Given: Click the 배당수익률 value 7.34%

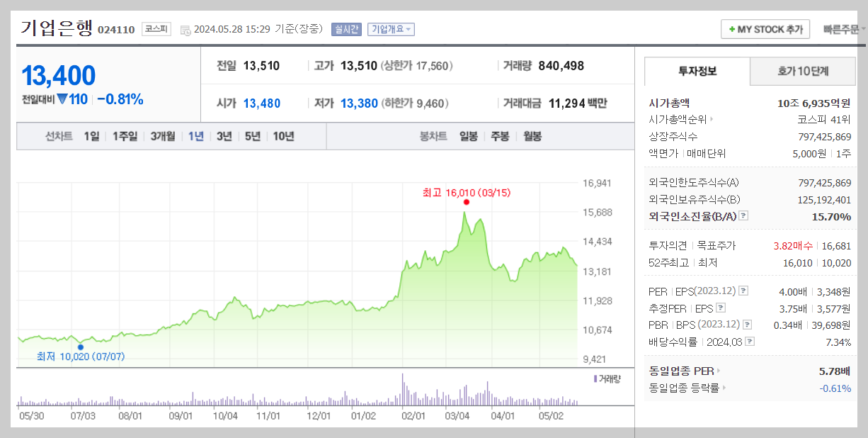Looking at the screenshot, I should tap(838, 342).
